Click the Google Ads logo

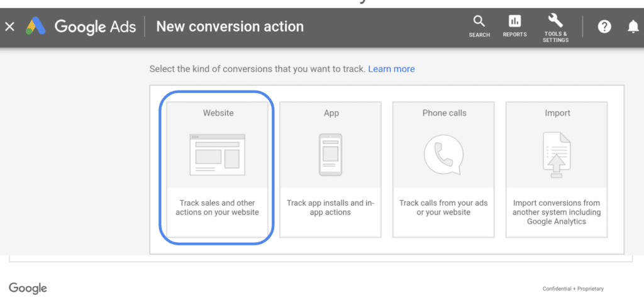click(x=35, y=26)
